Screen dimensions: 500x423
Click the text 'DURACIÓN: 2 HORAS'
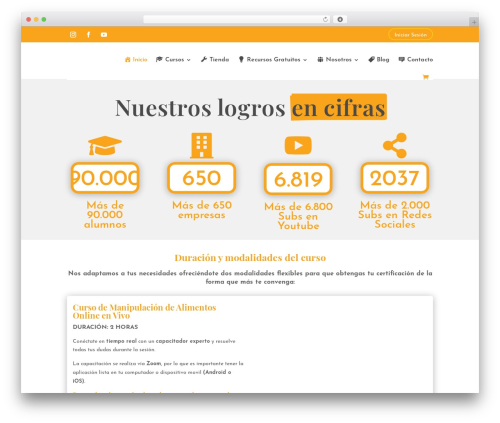[x=105, y=327]
